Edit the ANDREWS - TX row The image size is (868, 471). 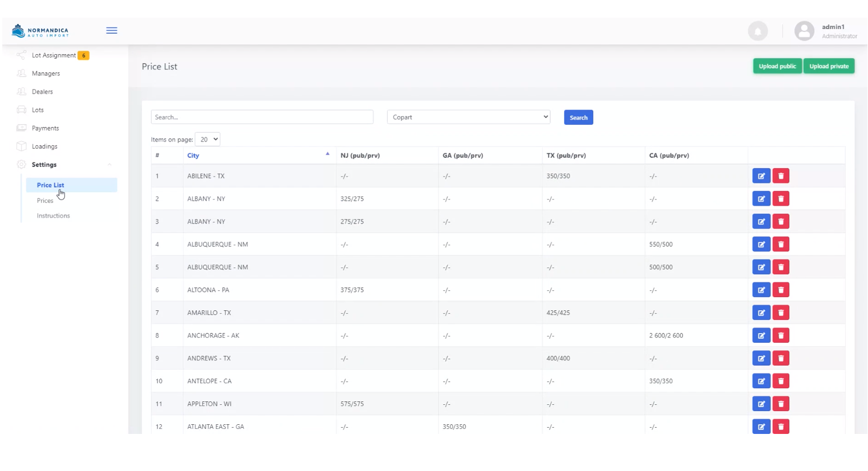[x=761, y=359]
